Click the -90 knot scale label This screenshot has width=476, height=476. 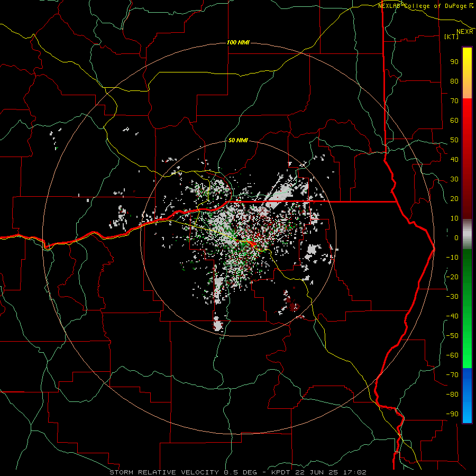452,414
